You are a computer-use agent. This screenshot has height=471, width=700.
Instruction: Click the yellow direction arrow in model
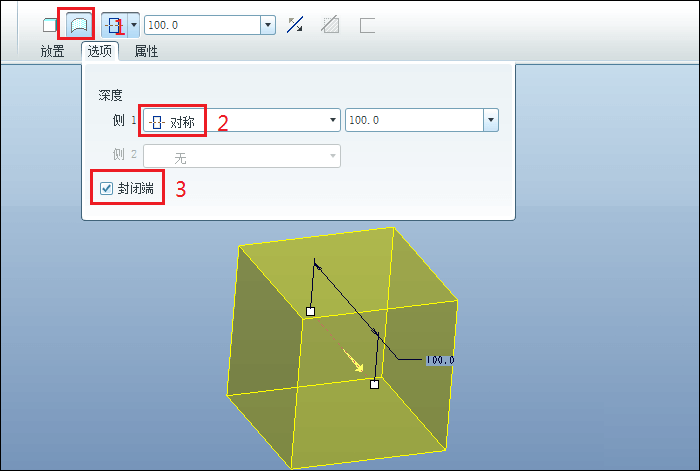coord(354,362)
